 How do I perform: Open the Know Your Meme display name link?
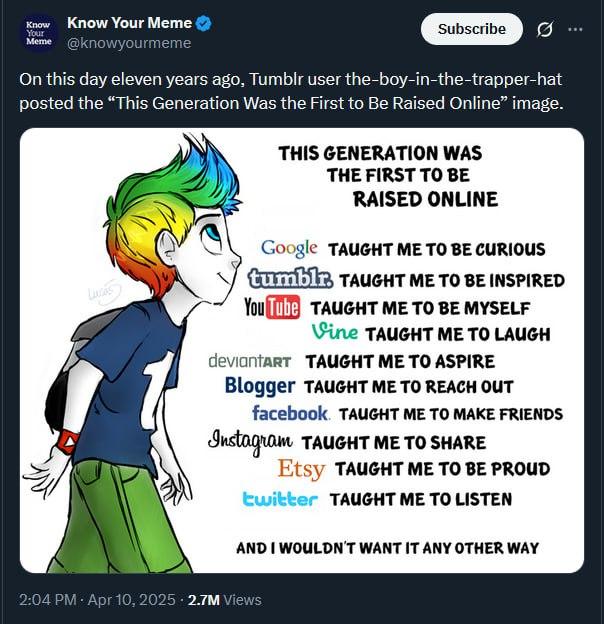(x=126, y=23)
